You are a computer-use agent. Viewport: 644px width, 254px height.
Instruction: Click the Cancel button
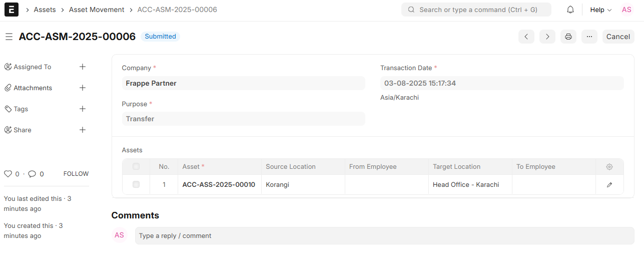[x=618, y=37]
